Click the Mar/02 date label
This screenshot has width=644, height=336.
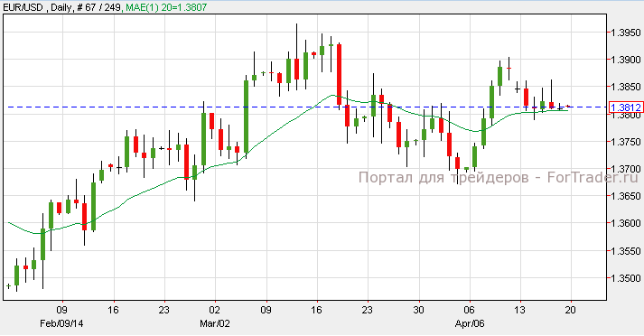click(215, 323)
